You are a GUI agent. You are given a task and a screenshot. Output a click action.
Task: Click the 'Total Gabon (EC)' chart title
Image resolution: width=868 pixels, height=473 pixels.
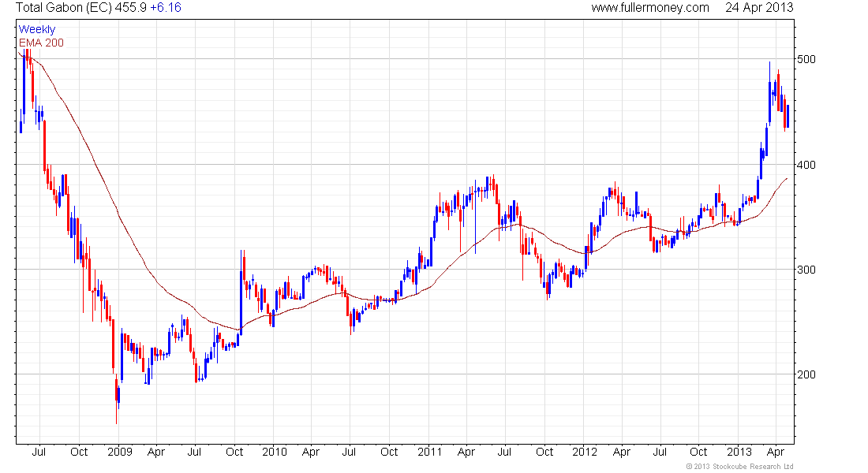[x=64, y=8]
